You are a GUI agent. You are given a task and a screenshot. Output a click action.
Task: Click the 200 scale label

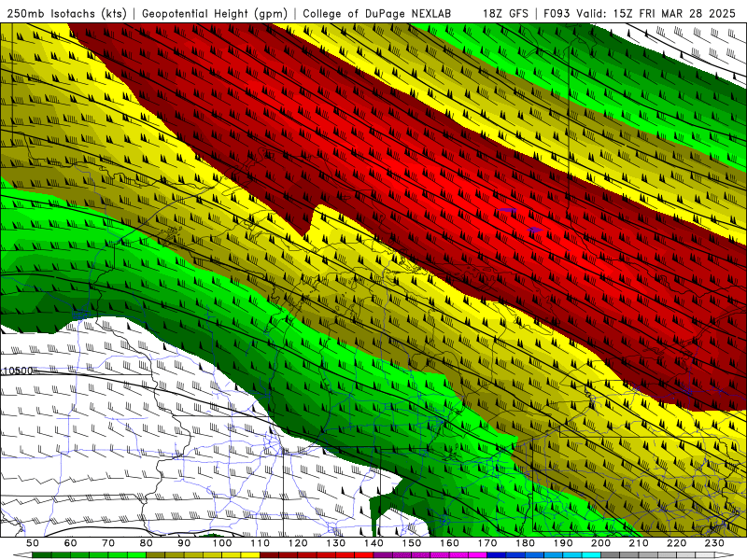pyautogui.click(x=600, y=543)
